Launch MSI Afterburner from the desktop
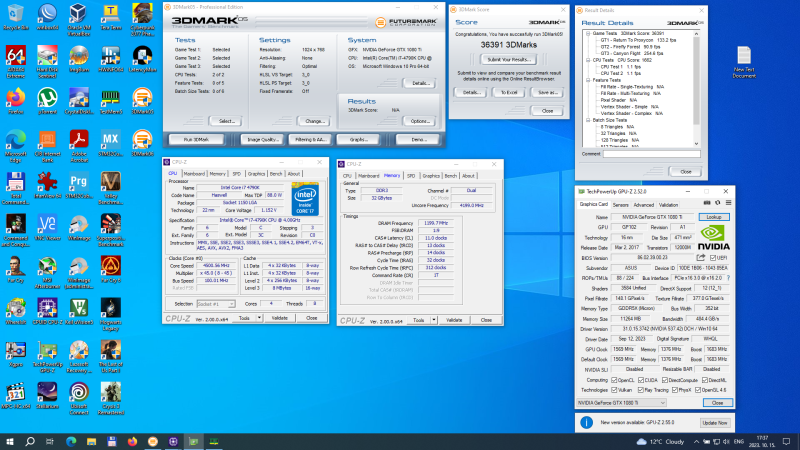Viewport: 800px width, 450px height. tap(47, 272)
